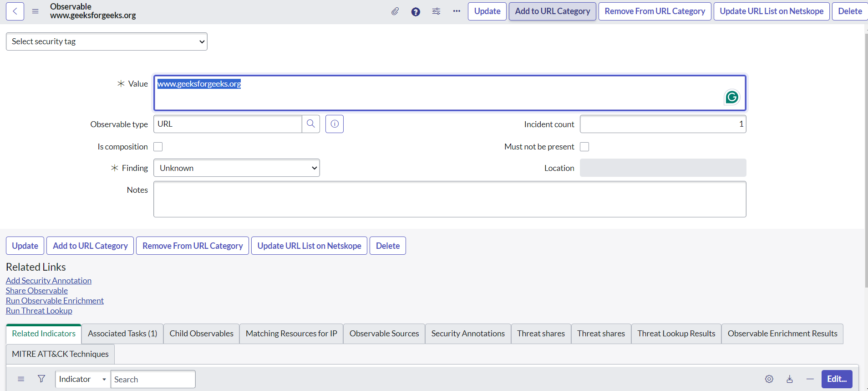Screen dimensions: 868x391
Task: Click the bottom Delete button
Action: (x=388, y=246)
